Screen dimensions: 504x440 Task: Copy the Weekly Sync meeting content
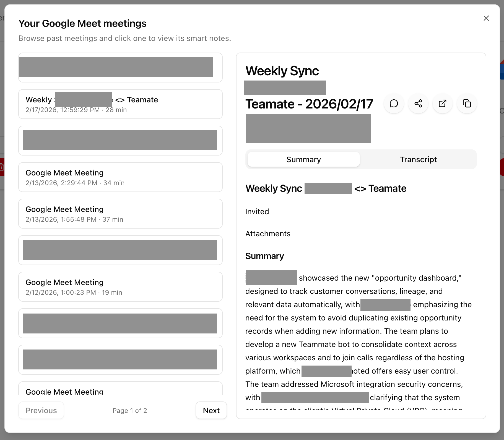[x=467, y=103]
